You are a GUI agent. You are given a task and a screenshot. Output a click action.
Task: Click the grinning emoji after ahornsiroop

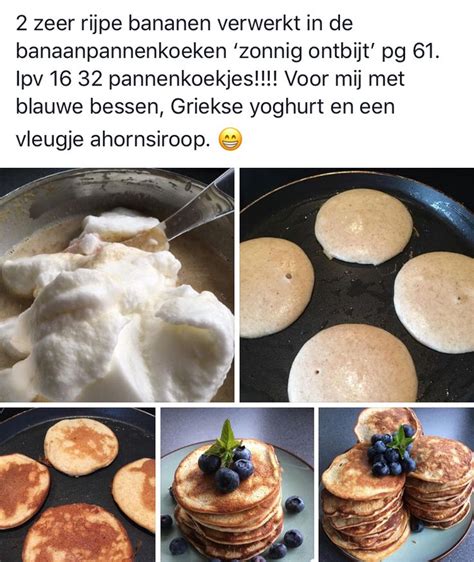(x=230, y=139)
